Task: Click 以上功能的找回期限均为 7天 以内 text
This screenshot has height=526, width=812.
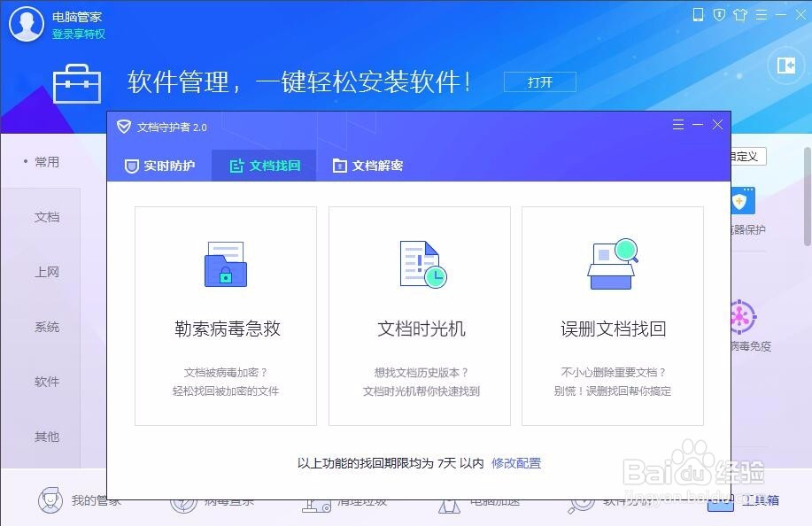Action: coord(391,463)
